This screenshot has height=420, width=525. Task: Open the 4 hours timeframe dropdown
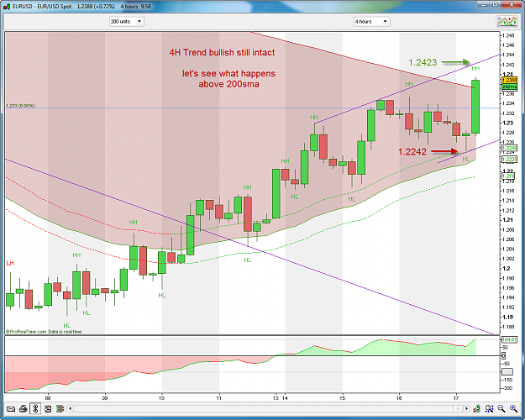pyautogui.click(x=371, y=22)
